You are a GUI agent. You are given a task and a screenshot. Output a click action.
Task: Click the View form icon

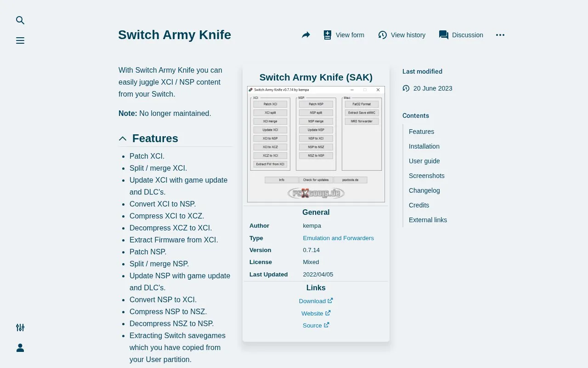[328, 35]
